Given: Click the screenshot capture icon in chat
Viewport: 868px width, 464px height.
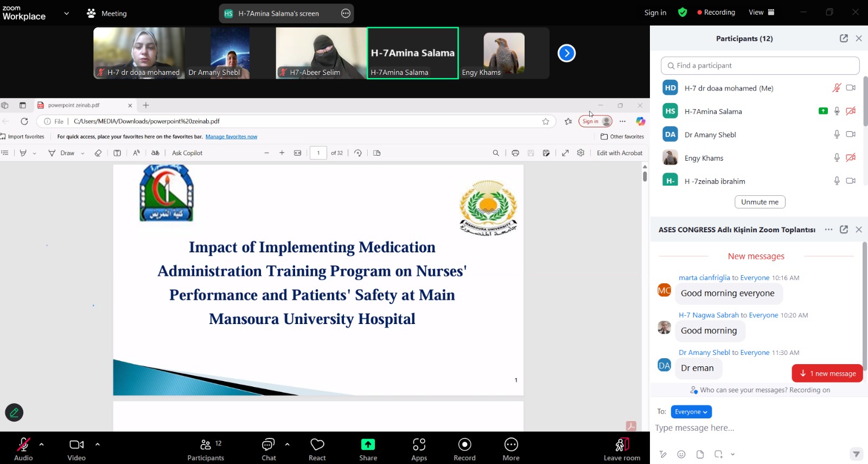Looking at the screenshot, I should [718, 454].
